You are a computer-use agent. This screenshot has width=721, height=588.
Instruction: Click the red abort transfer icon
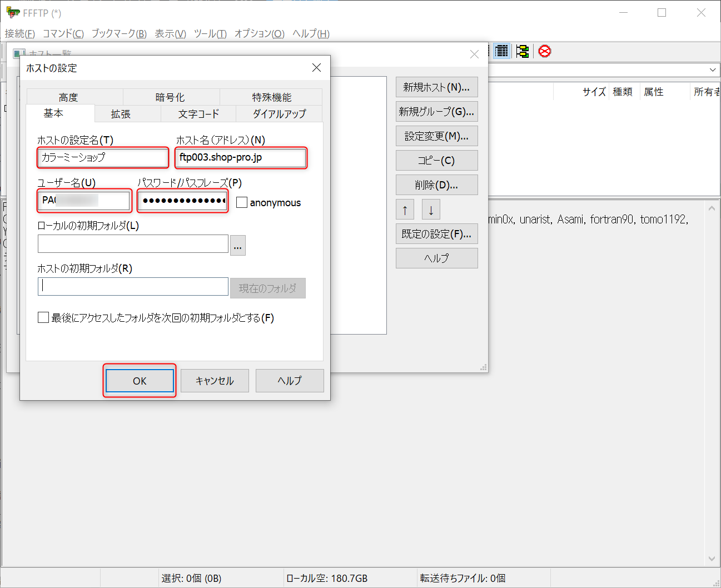545,51
